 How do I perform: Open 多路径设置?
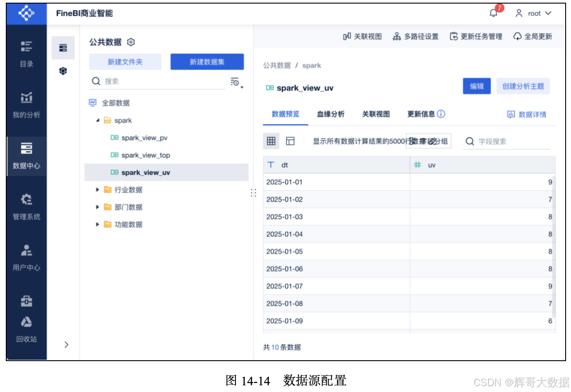[x=416, y=37]
